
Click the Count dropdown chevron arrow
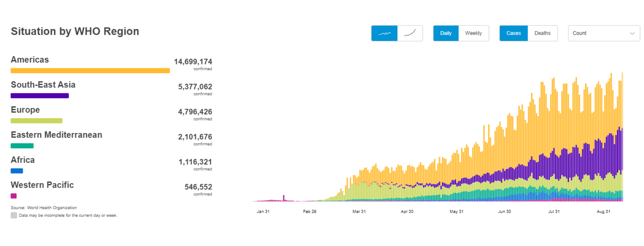(x=632, y=33)
